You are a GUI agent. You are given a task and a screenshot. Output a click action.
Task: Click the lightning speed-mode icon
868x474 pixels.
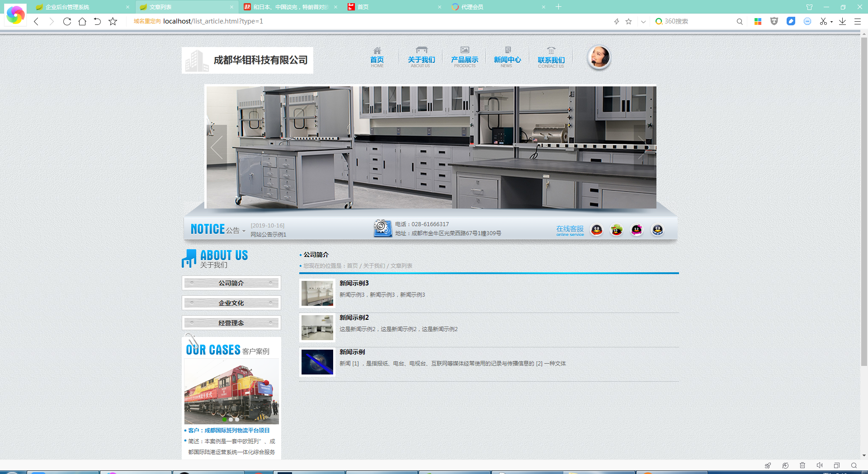tap(616, 21)
